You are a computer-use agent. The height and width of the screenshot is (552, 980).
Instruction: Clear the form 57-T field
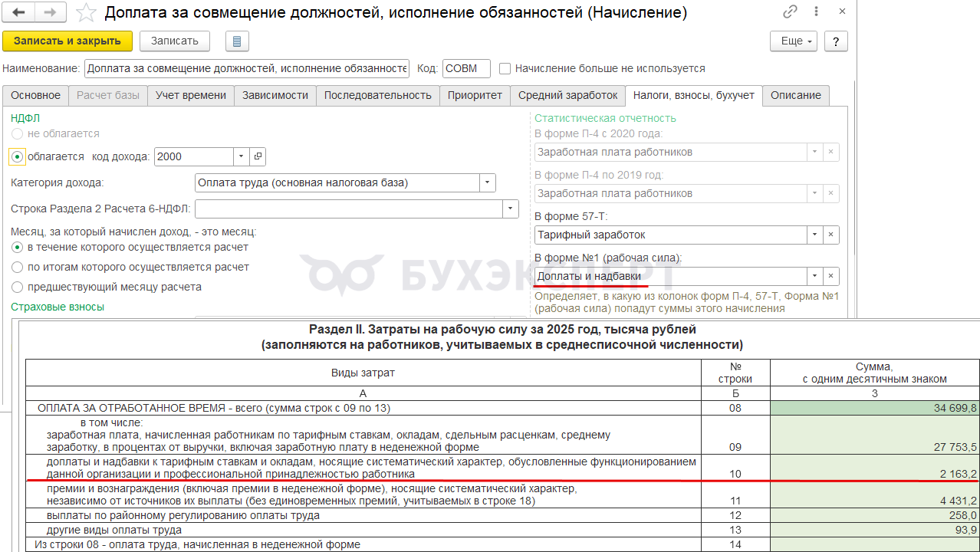point(831,235)
